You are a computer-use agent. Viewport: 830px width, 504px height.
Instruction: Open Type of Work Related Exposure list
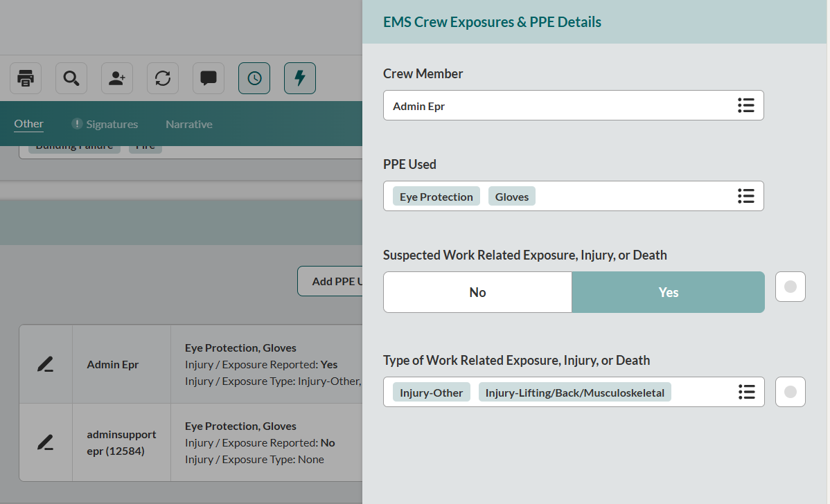point(745,392)
